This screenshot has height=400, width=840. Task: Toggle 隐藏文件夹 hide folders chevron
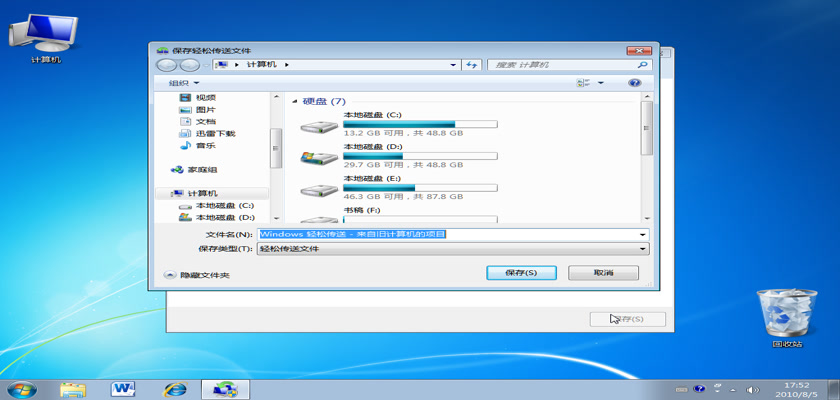click(169, 275)
